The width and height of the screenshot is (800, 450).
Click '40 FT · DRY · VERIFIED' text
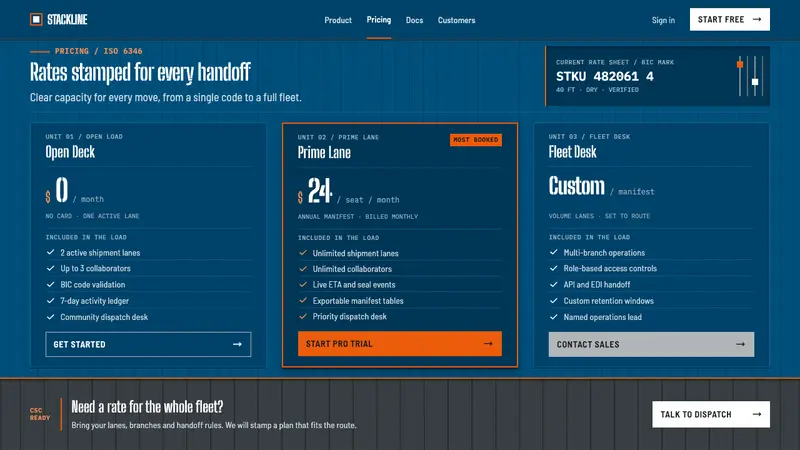click(597, 90)
